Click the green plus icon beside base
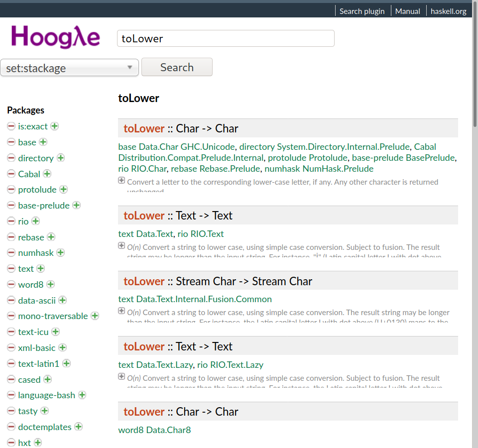Viewport: 478px width, 448px height. (43, 142)
